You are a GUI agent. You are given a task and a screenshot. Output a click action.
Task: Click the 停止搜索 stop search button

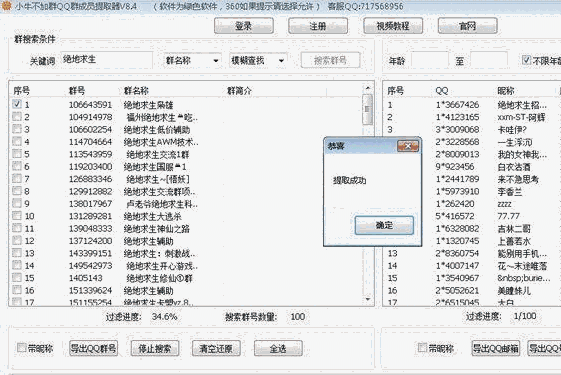[155, 348]
